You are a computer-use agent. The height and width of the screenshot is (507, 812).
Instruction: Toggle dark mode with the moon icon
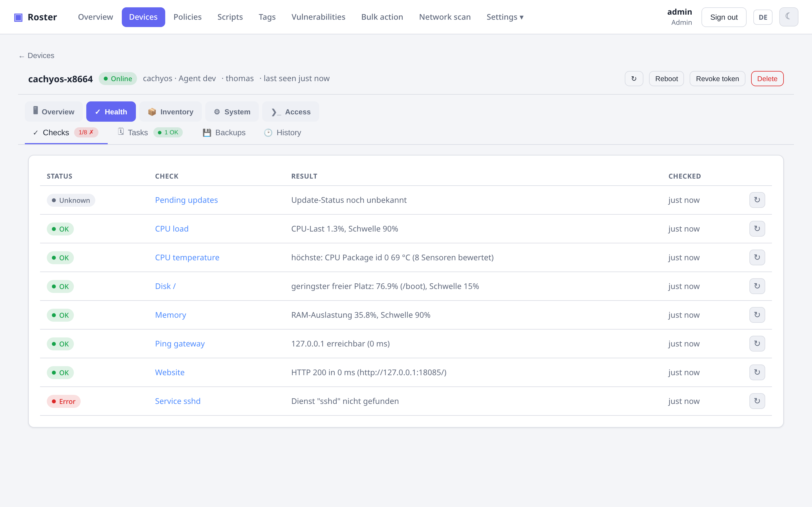[x=788, y=17]
